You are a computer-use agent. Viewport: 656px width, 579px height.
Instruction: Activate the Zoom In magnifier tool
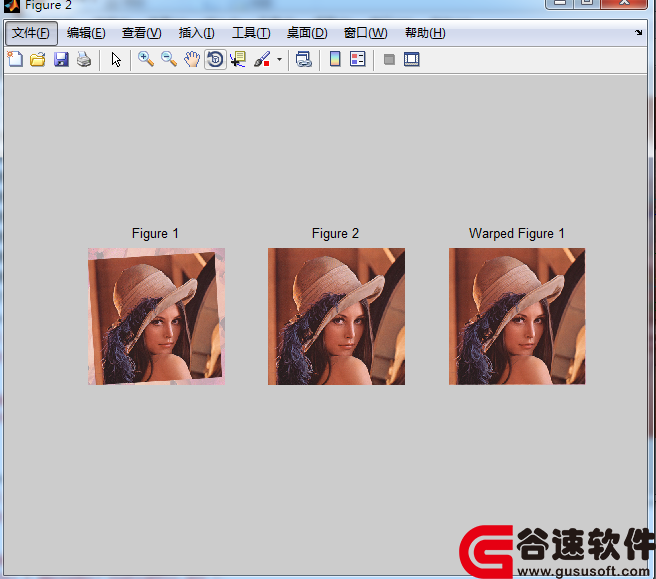(146, 59)
